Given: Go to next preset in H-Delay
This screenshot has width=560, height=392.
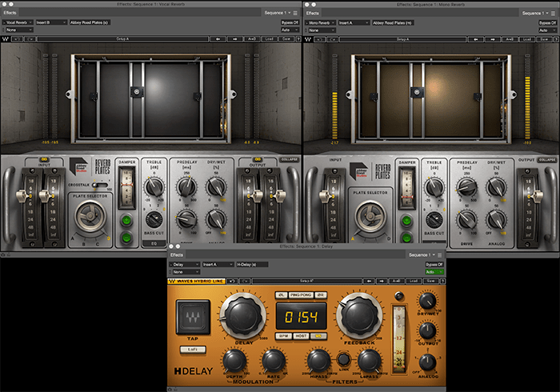Looking at the screenshot, I should [x=382, y=281].
